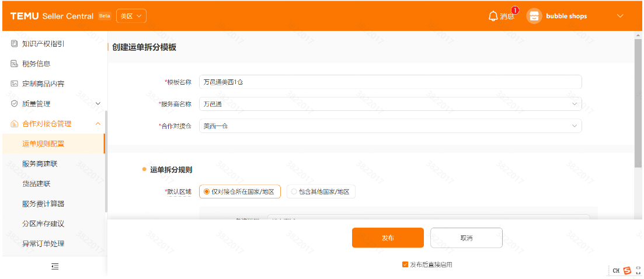
Task: Click the 税务信息 sidebar icon
Action: pyautogui.click(x=14, y=64)
